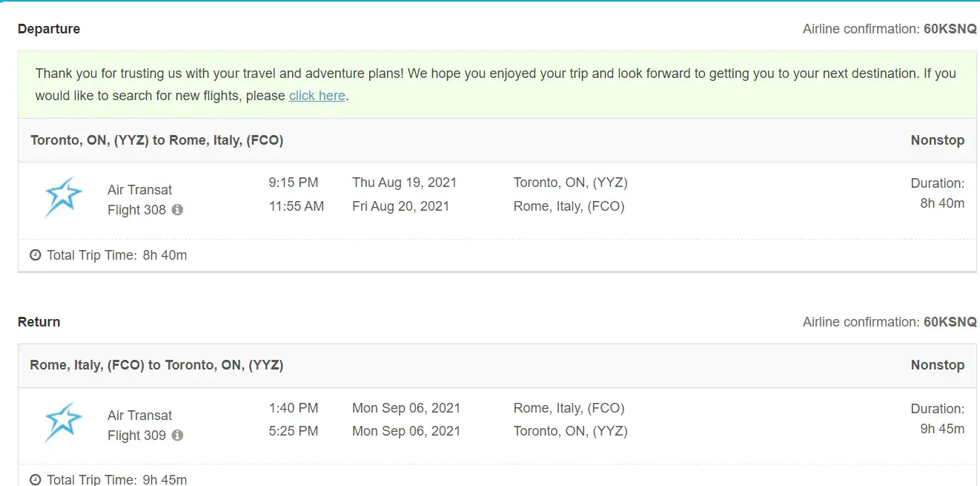The image size is (980, 486).
Task: Click the Nonstop label on the return flight
Action: pos(937,365)
